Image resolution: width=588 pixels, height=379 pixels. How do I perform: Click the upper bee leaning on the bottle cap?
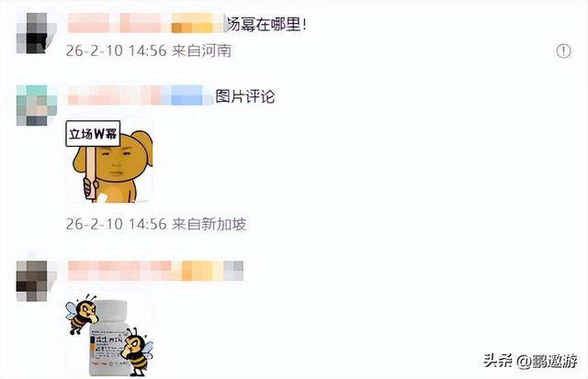[81, 314]
